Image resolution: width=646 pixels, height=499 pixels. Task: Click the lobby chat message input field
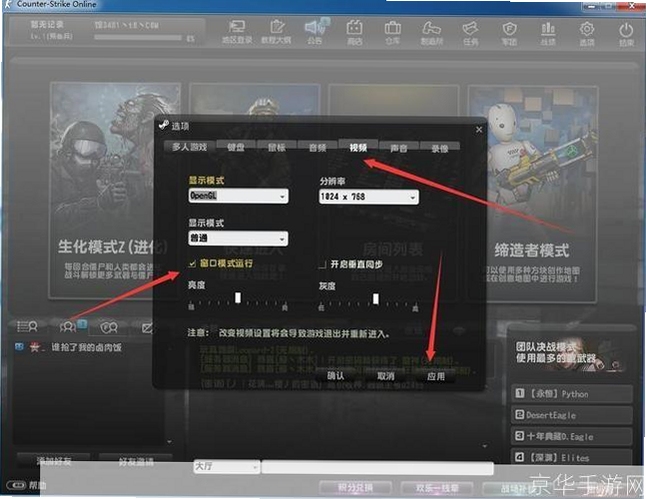(x=377, y=467)
